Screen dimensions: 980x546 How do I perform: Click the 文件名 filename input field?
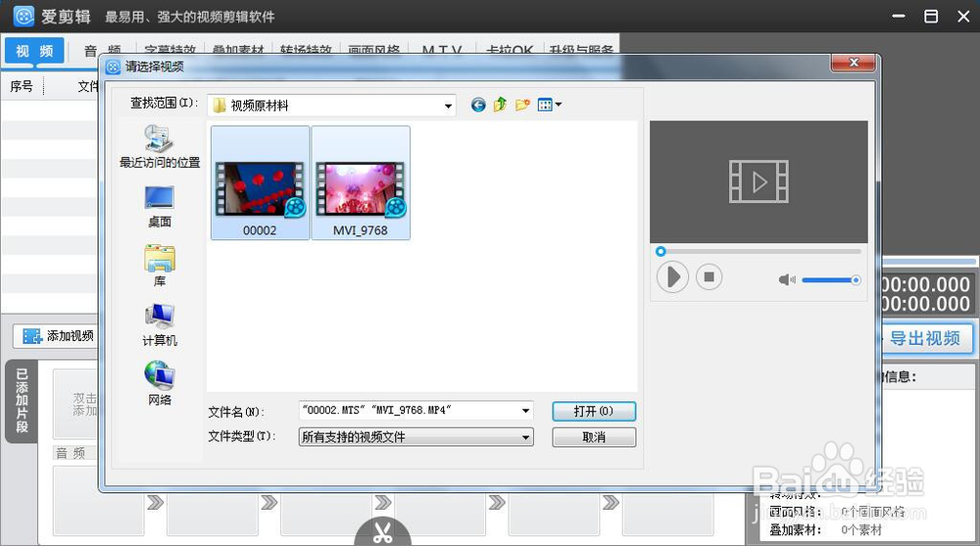coord(410,411)
